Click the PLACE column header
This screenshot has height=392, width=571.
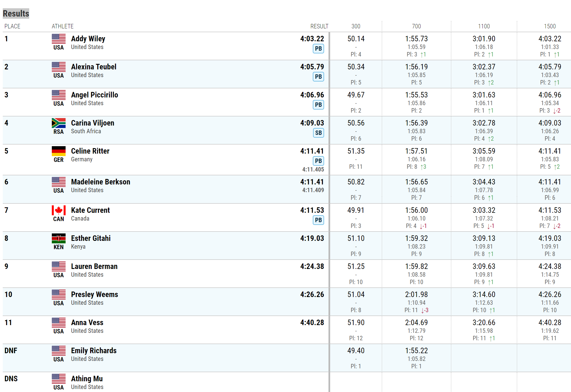[12, 26]
